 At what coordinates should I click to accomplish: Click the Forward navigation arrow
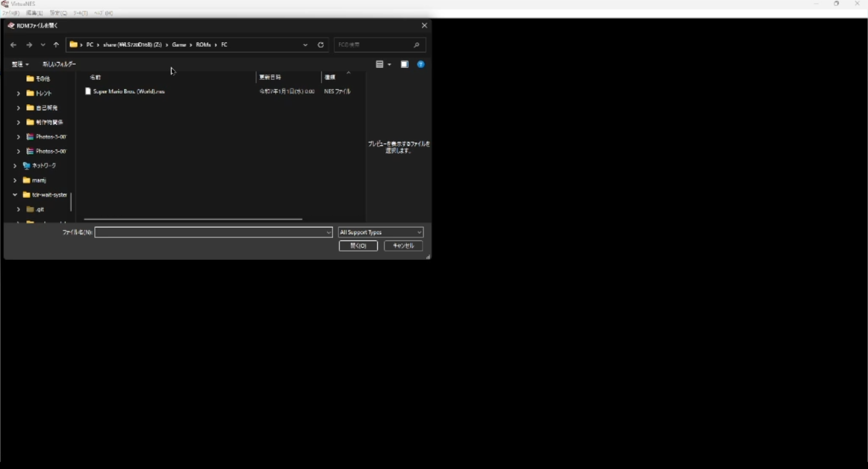coord(28,44)
